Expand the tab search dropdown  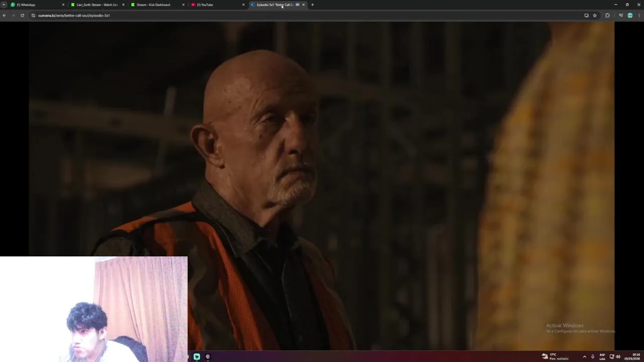(4, 5)
